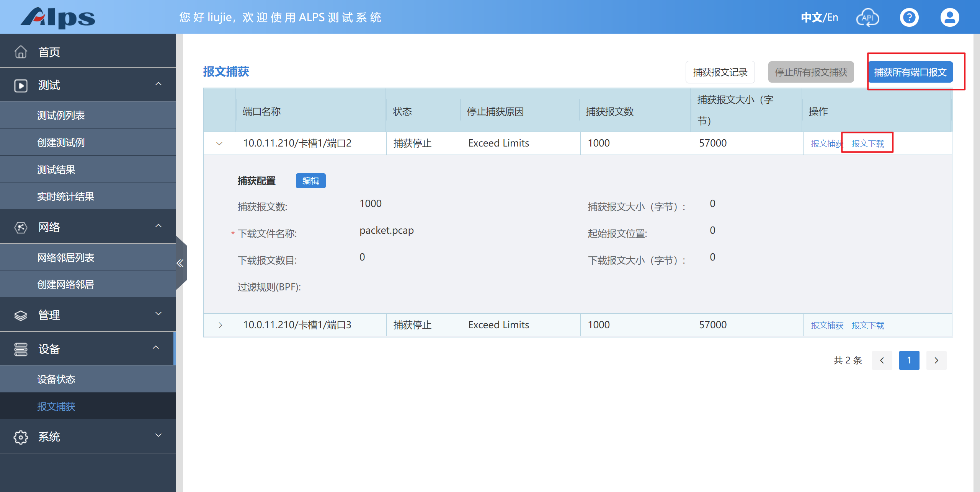
Task: Switch language via 中文/En
Action: tap(820, 18)
